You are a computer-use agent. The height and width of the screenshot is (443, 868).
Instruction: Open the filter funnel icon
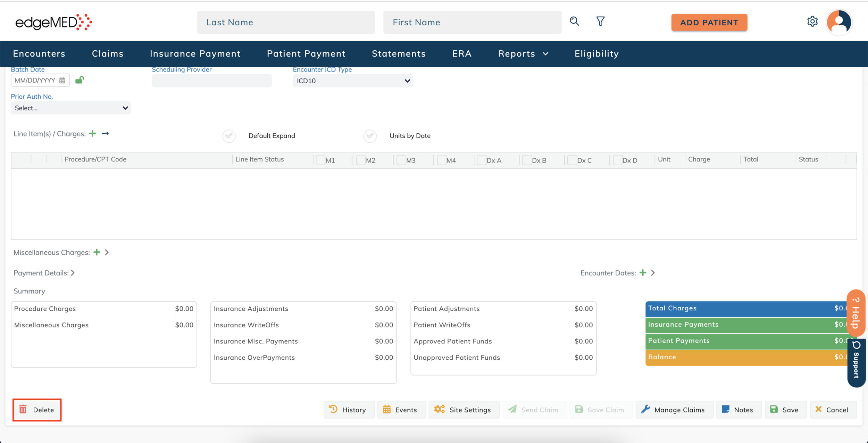pos(600,22)
